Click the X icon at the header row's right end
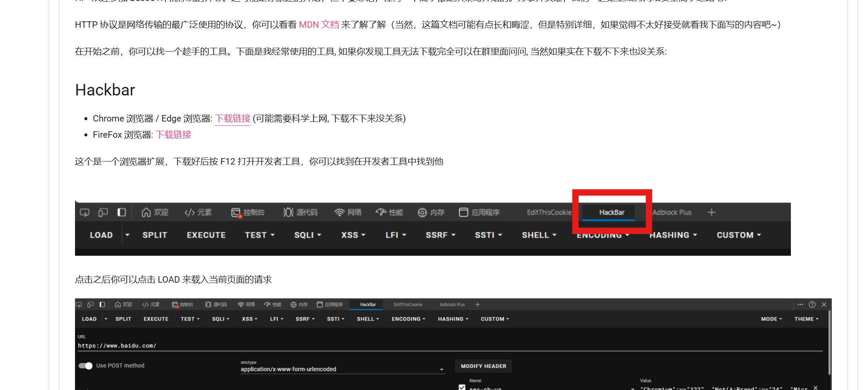Viewport: 868px width, 390px height. point(815,387)
